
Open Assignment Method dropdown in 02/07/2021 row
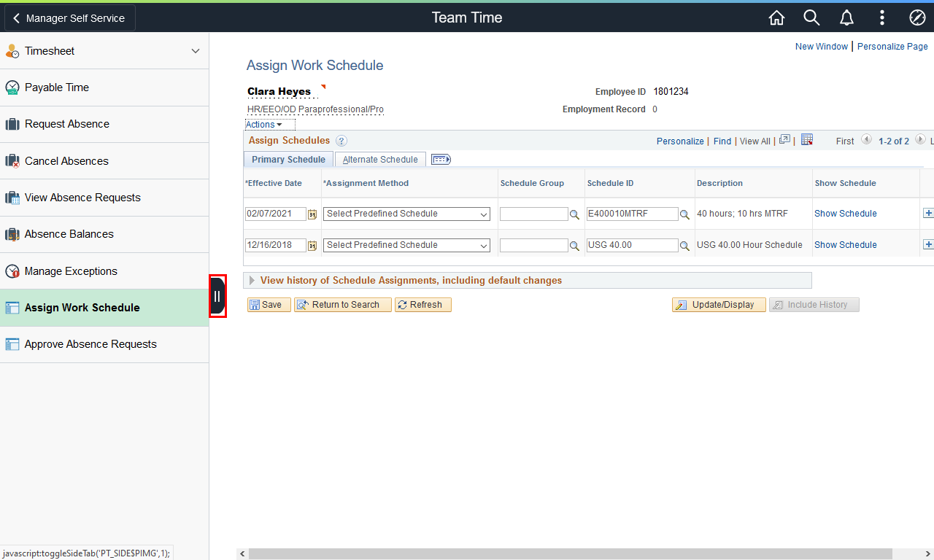point(406,214)
